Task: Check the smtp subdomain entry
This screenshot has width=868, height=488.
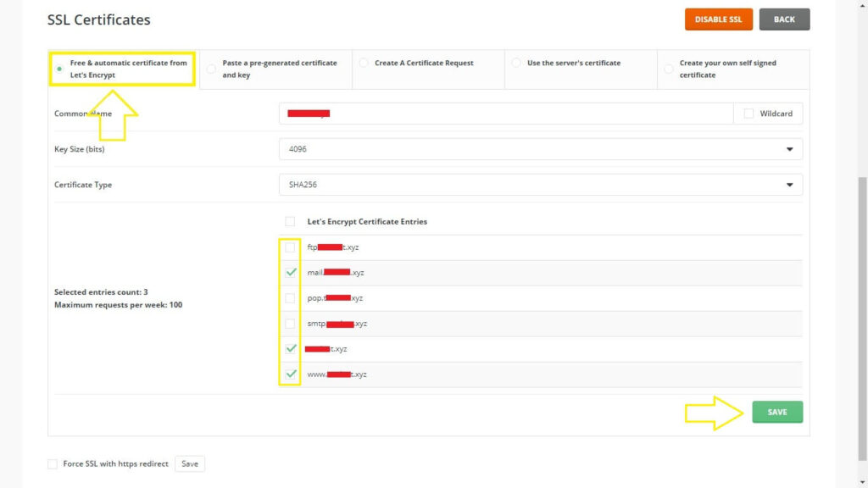Action: coord(290,323)
